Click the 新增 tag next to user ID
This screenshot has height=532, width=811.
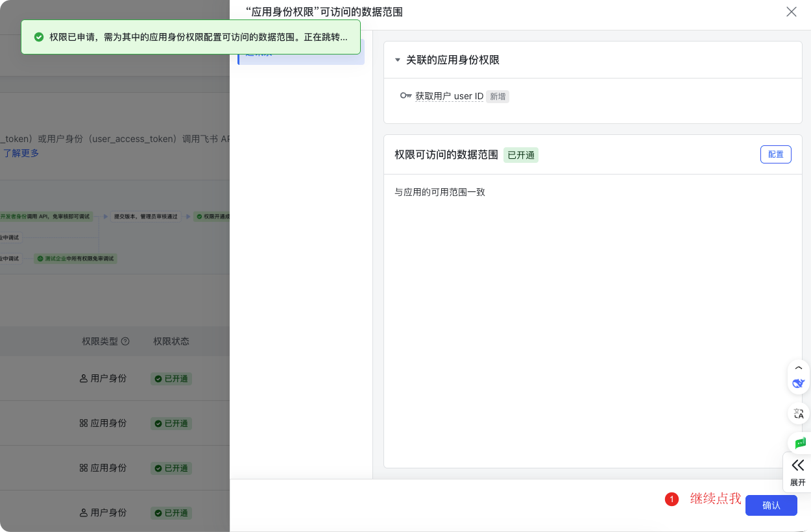pos(498,96)
